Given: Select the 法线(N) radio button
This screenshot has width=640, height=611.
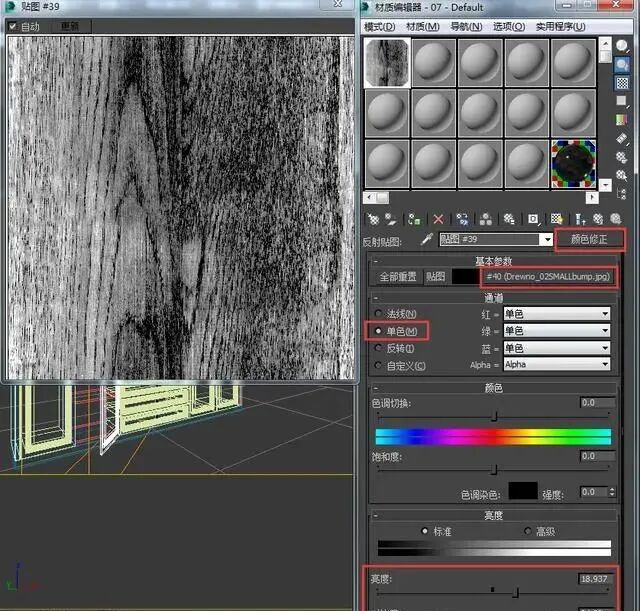Looking at the screenshot, I should click(x=378, y=313).
